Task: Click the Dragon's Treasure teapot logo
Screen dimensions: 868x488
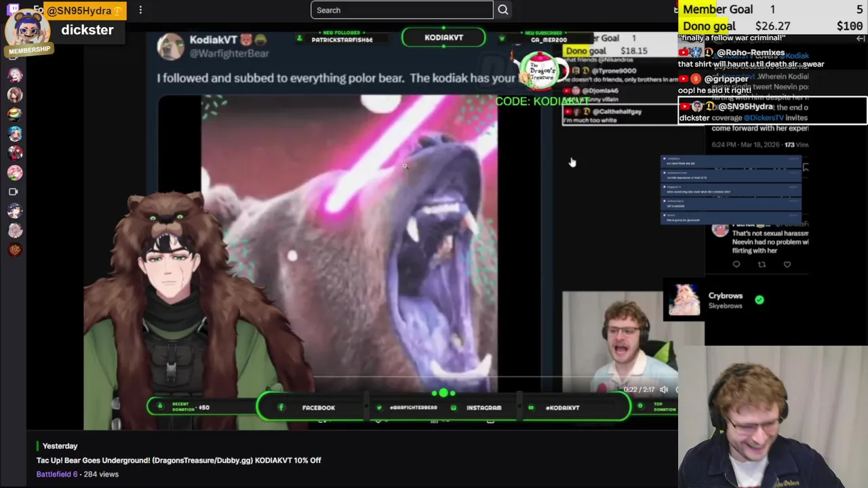Action: [540, 70]
